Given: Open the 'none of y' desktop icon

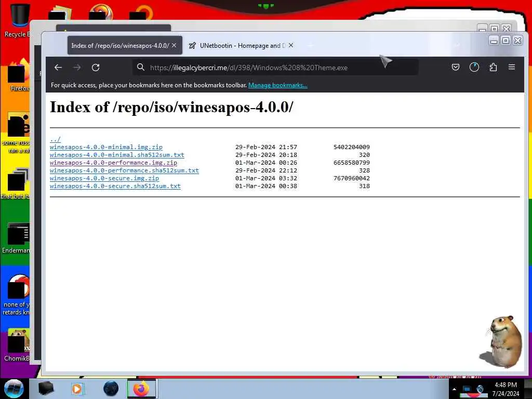Looking at the screenshot, I should coord(17,295).
